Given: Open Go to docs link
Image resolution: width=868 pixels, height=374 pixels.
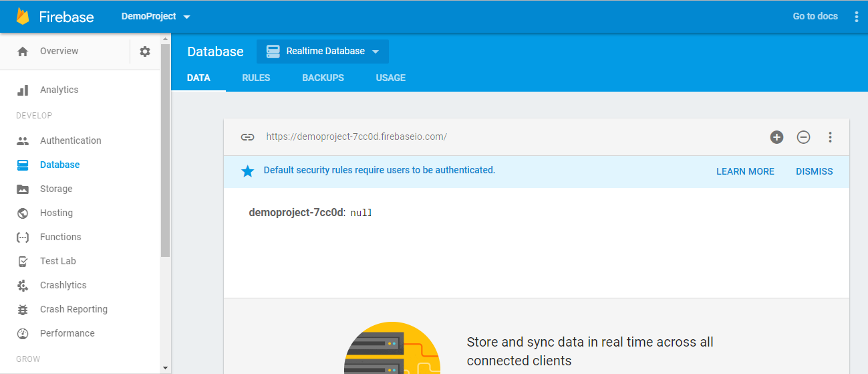Looking at the screenshot, I should pos(815,16).
